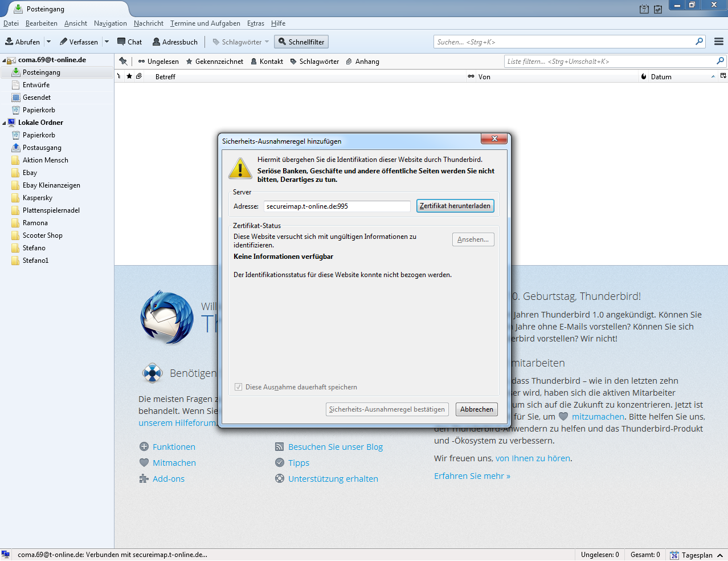Open the Abrufen dropdown arrow
728x561 pixels.
(48, 42)
